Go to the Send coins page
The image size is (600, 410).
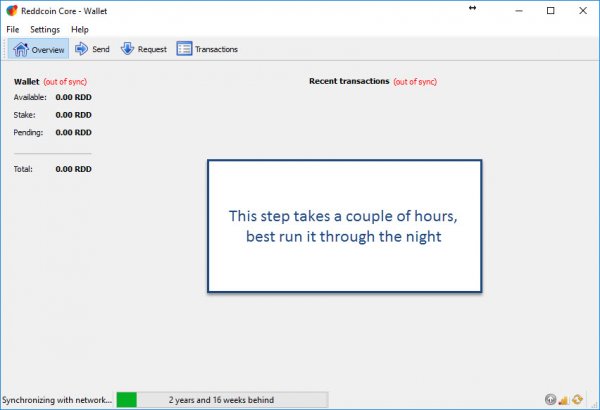pos(92,49)
